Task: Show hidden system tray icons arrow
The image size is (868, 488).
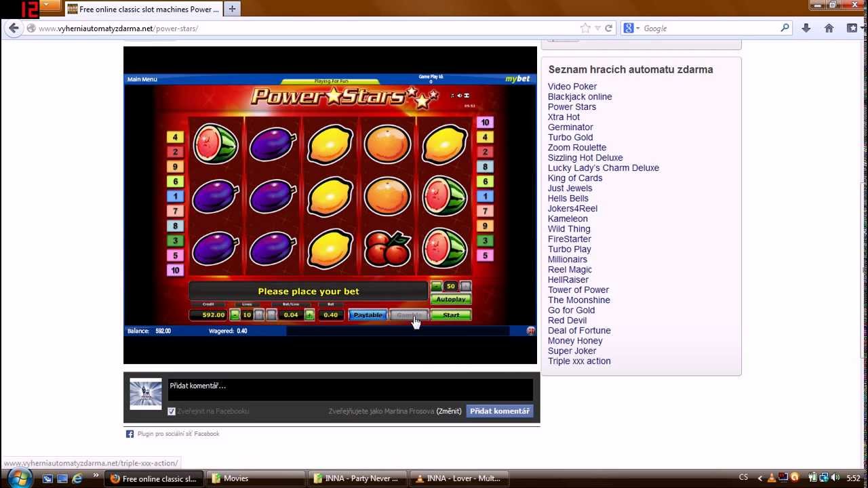Action: tap(759, 479)
